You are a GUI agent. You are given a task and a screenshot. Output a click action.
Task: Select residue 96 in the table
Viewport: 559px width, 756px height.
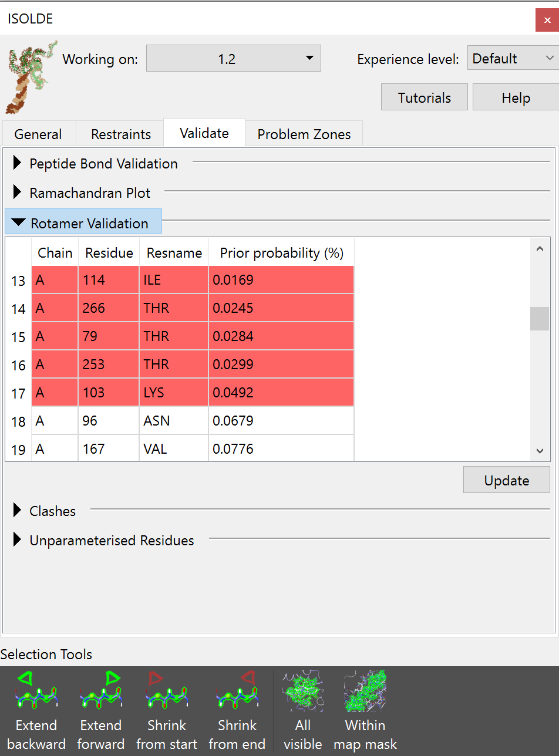(109, 421)
